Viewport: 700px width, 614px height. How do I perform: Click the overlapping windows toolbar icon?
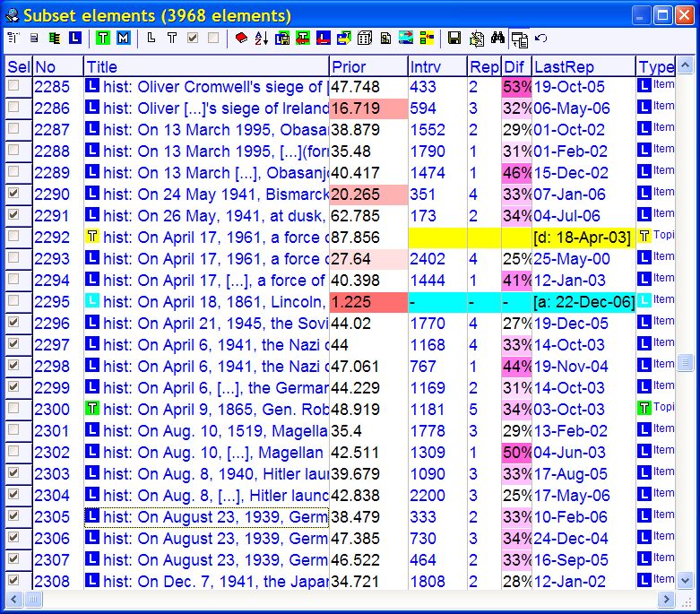[519, 39]
